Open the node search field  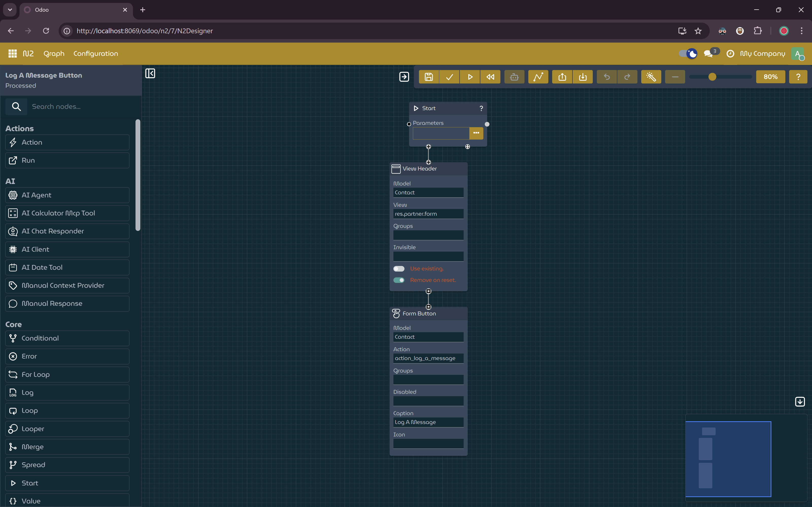(80, 107)
